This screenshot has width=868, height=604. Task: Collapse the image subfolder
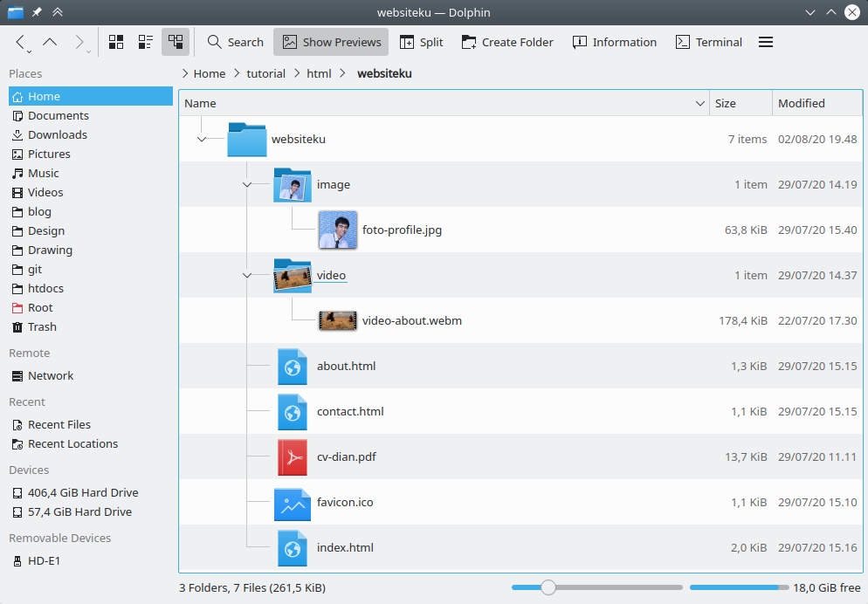[246, 184]
